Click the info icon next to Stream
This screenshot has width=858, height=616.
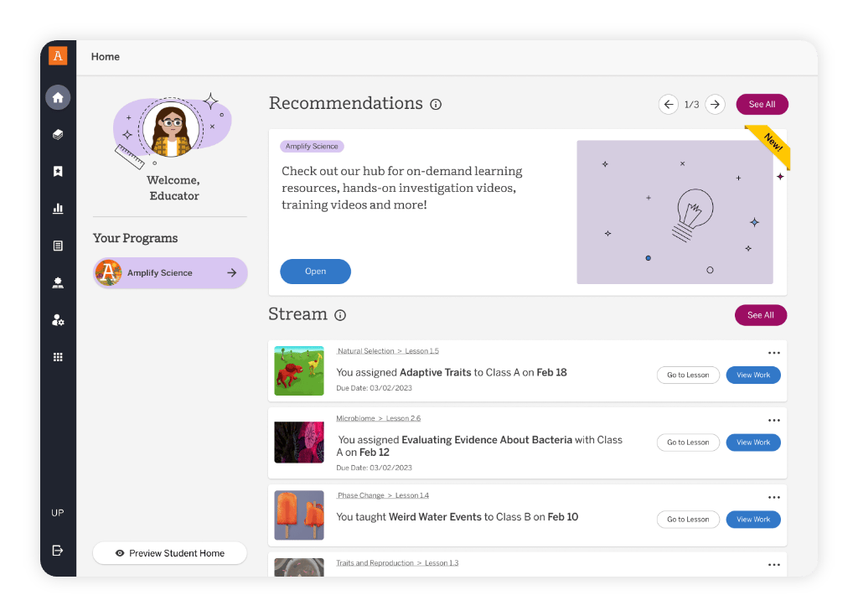point(340,315)
